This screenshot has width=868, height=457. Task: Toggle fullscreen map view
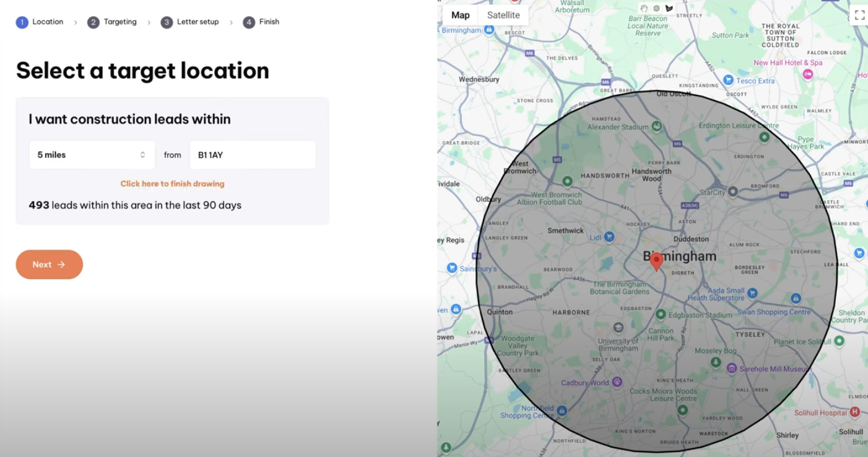859,15
